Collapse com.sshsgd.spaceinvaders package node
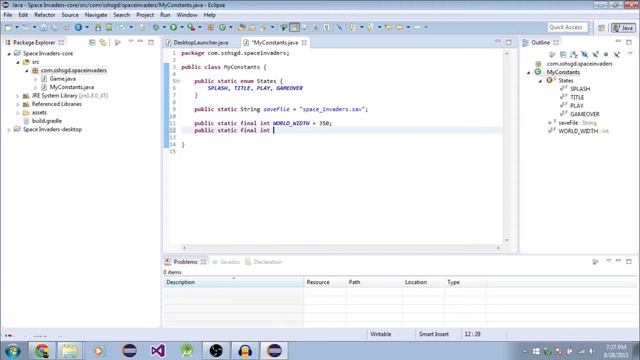The width and height of the screenshot is (640, 360). pos(27,71)
